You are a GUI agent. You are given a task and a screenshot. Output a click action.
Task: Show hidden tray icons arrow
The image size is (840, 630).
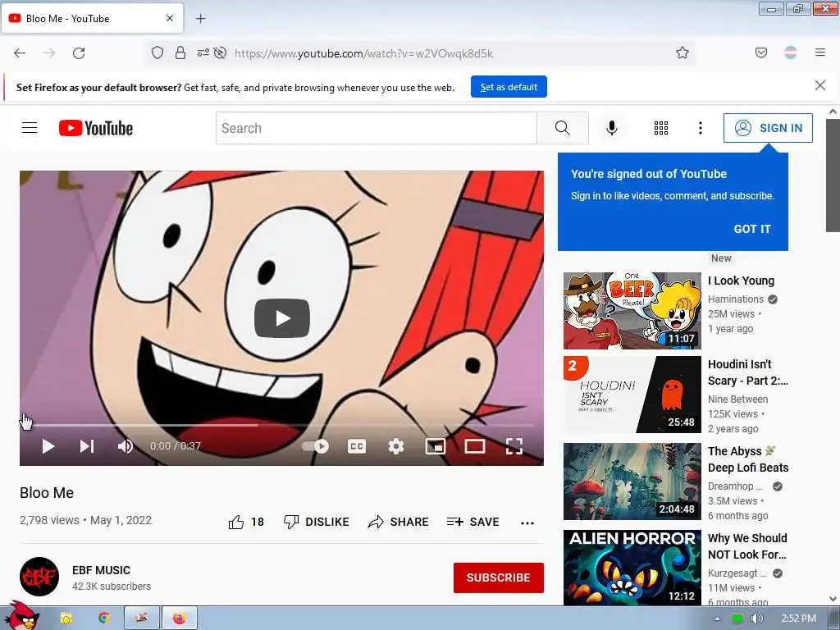pyautogui.click(x=717, y=619)
